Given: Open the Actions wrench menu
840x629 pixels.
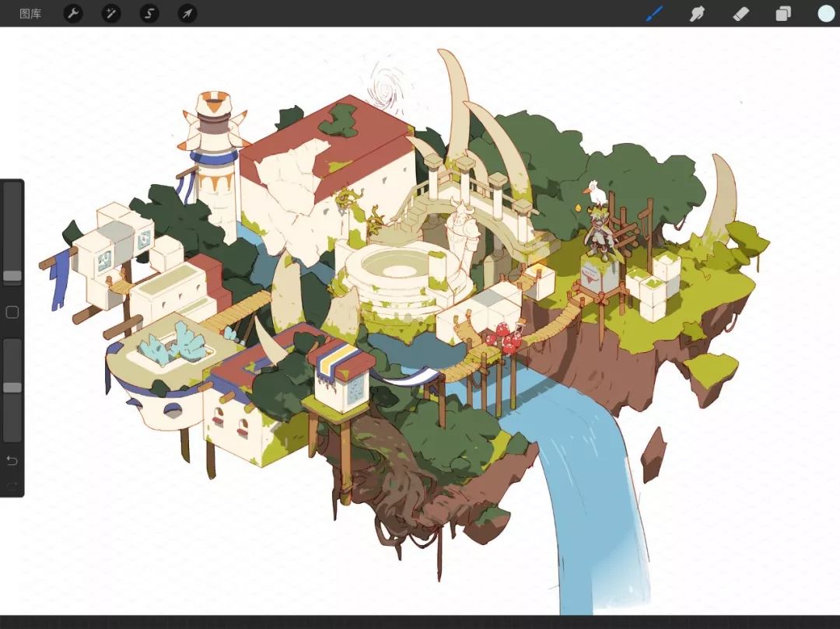Looking at the screenshot, I should click(73, 13).
